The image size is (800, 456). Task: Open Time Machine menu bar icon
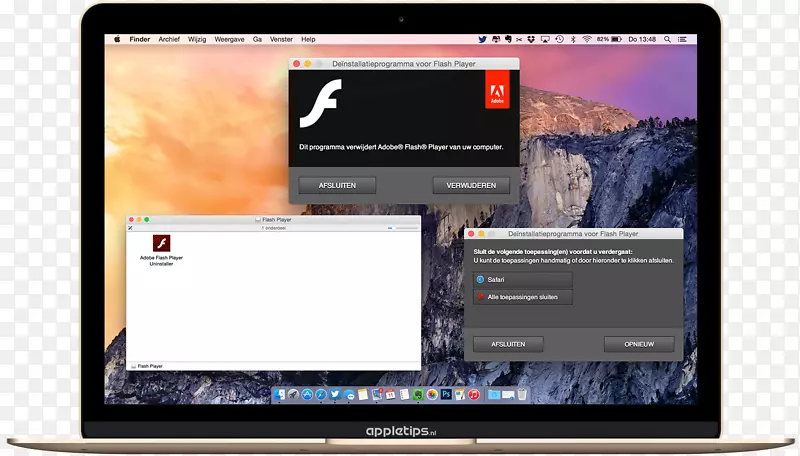coord(560,39)
